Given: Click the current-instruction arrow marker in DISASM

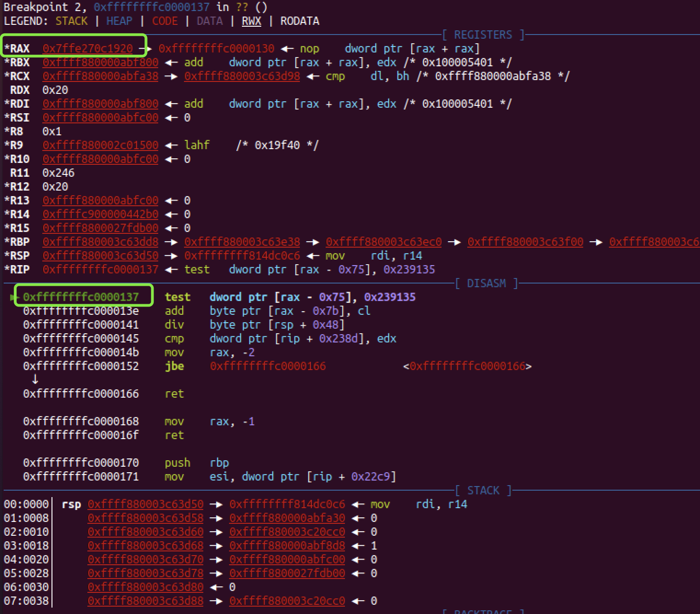Looking at the screenshot, I should coord(12,297).
